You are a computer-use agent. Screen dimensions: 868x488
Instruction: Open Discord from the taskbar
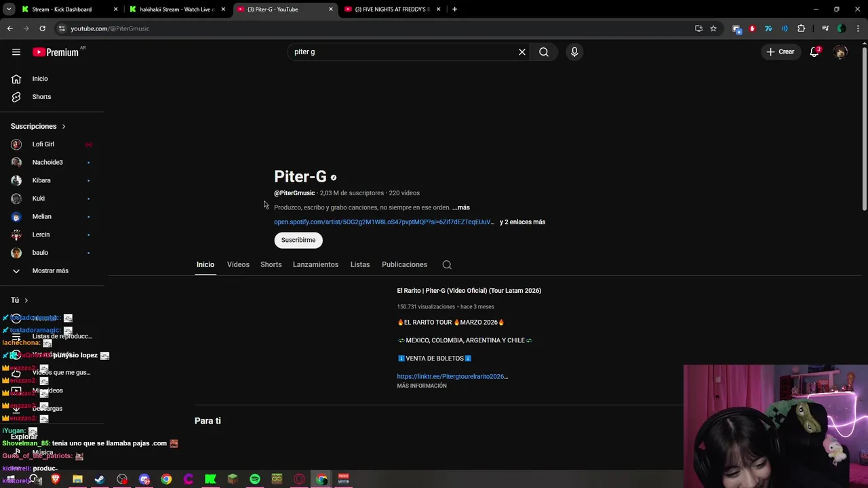point(144,479)
